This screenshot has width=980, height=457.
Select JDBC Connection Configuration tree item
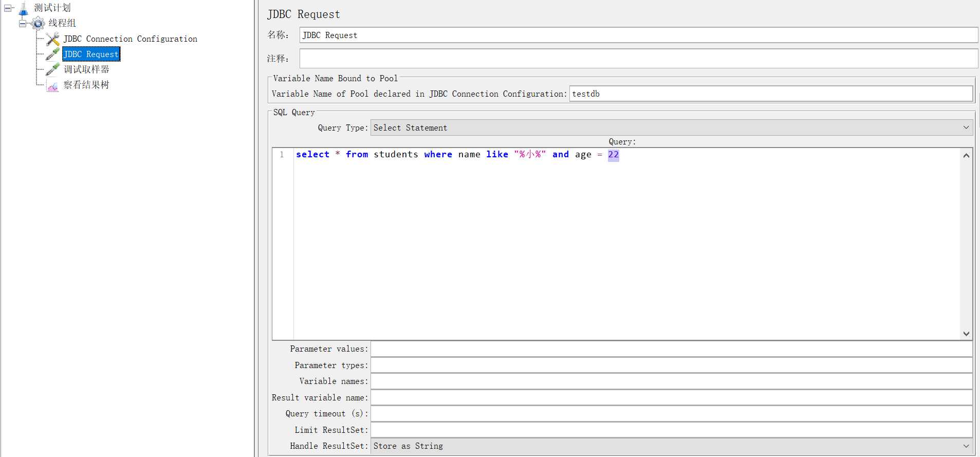point(130,39)
